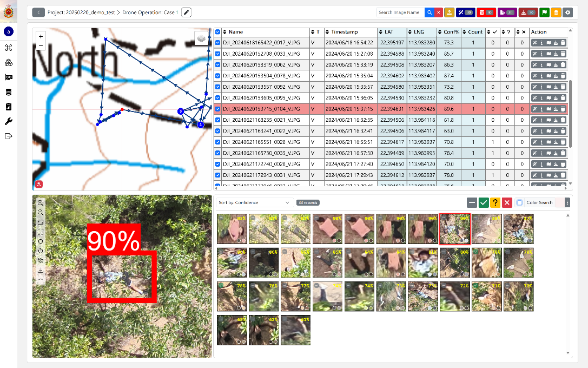Zoom in on the drone image viewer
588x368 pixels.
click(41, 203)
